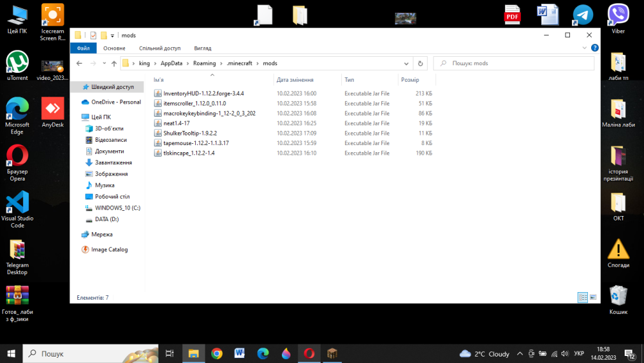Open the Спогади warning icon
This screenshot has height=363, width=644.
point(618,253)
